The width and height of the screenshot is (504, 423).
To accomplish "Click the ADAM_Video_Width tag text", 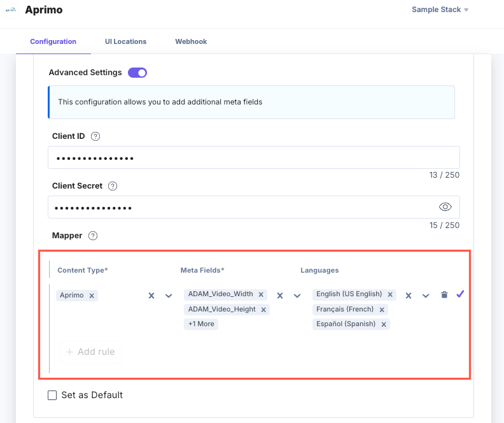I will click(220, 294).
